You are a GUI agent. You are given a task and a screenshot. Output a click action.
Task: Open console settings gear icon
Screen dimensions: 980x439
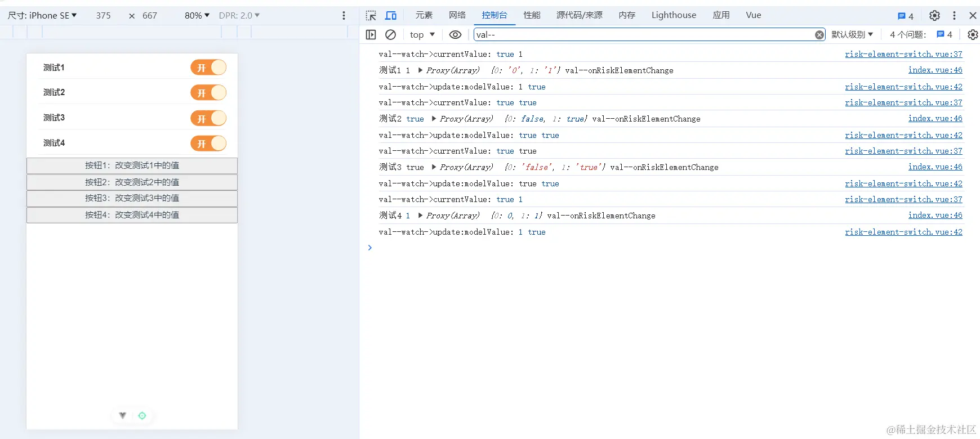(973, 35)
